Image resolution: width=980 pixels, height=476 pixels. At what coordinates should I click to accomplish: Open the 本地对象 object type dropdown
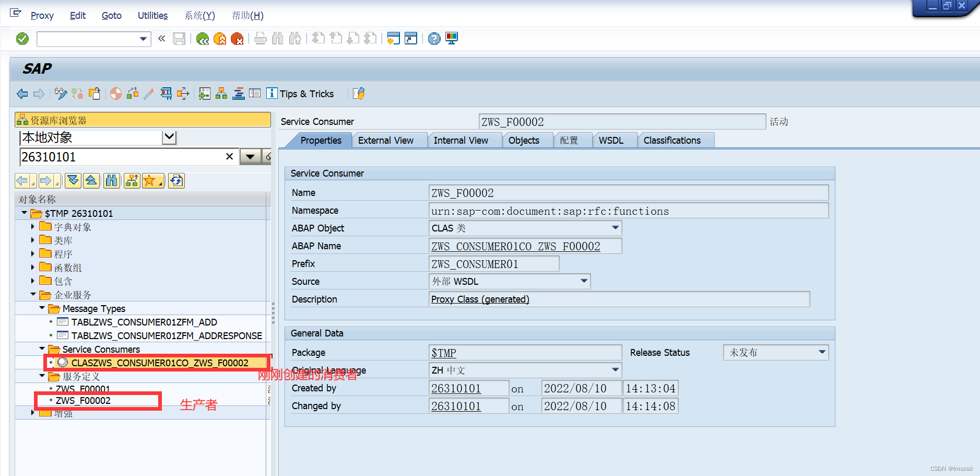169,137
